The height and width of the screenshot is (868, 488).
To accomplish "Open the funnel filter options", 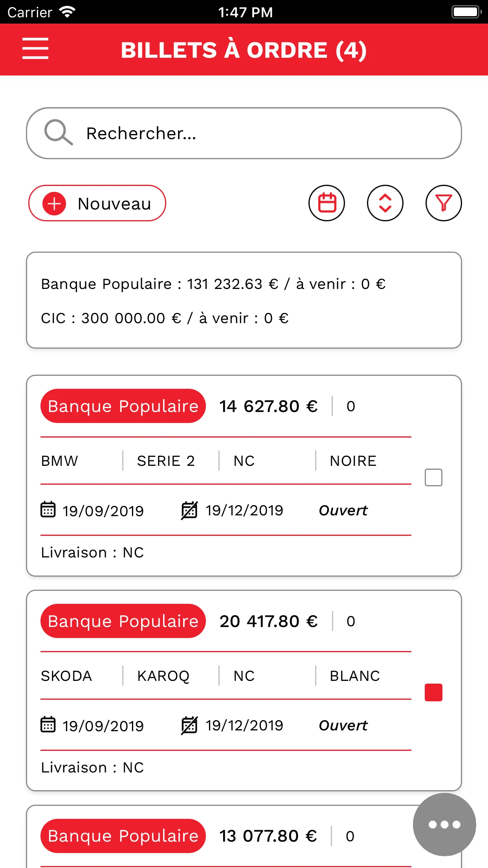I will tap(444, 203).
